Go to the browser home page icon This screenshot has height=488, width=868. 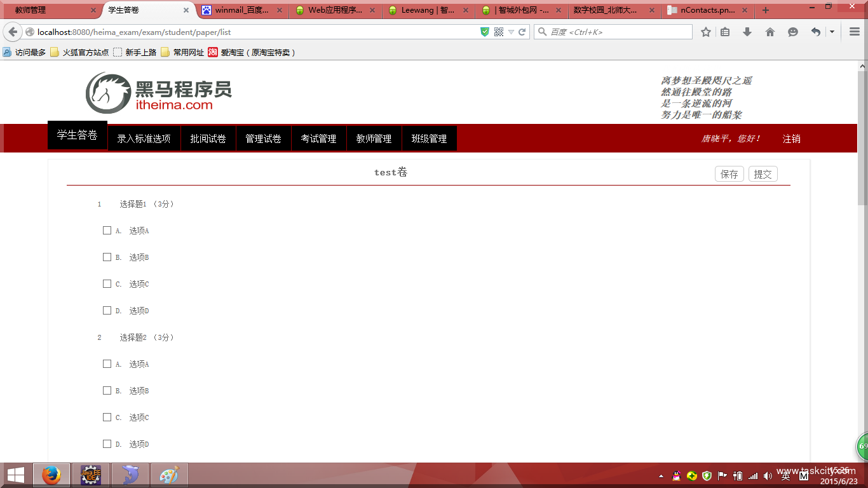click(770, 32)
